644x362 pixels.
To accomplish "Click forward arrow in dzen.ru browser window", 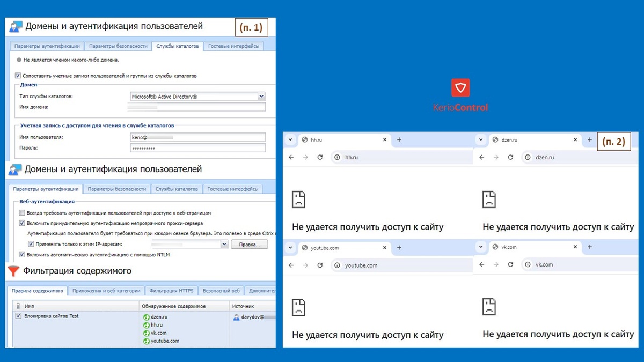I will (x=496, y=157).
